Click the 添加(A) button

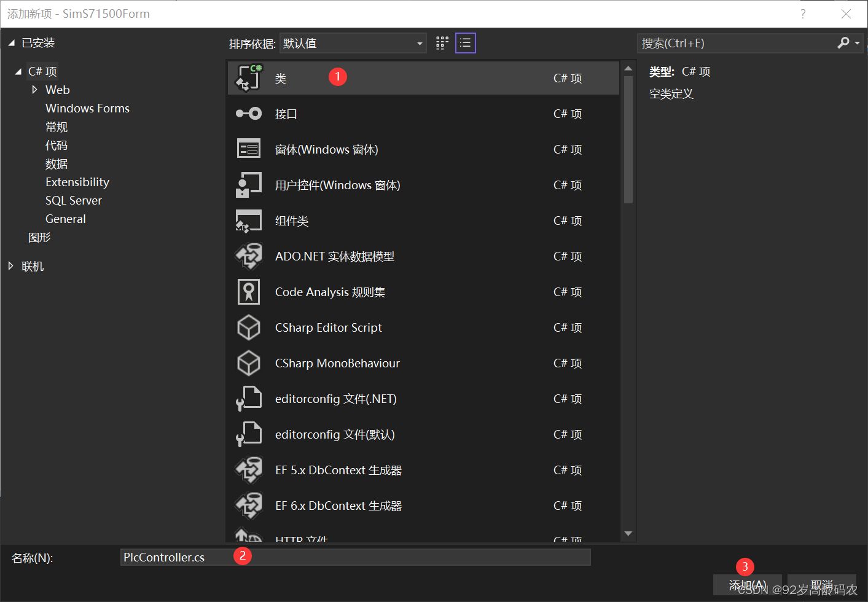[x=748, y=585]
